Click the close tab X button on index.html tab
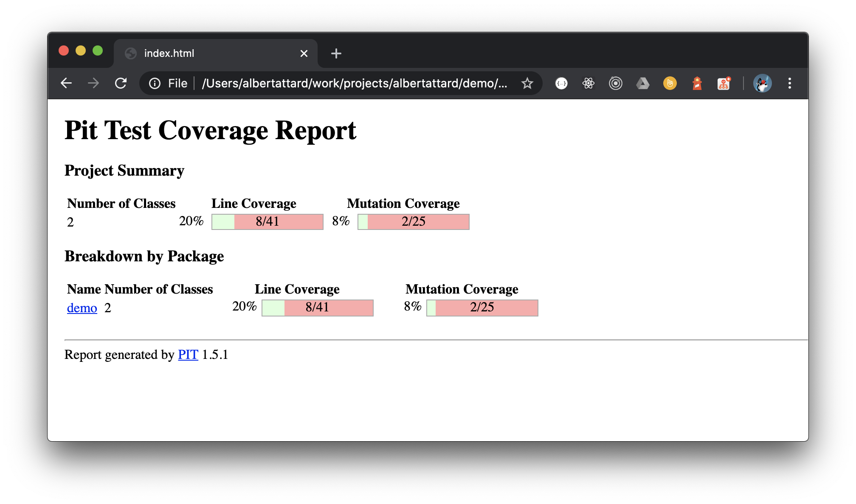This screenshot has width=856, height=504. pyautogui.click(x=304, y=53)
